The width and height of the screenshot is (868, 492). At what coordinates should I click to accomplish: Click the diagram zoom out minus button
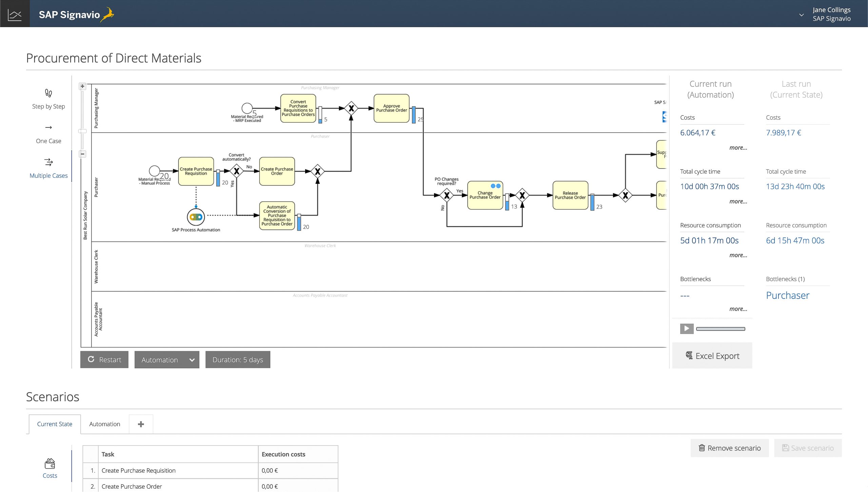82,154
